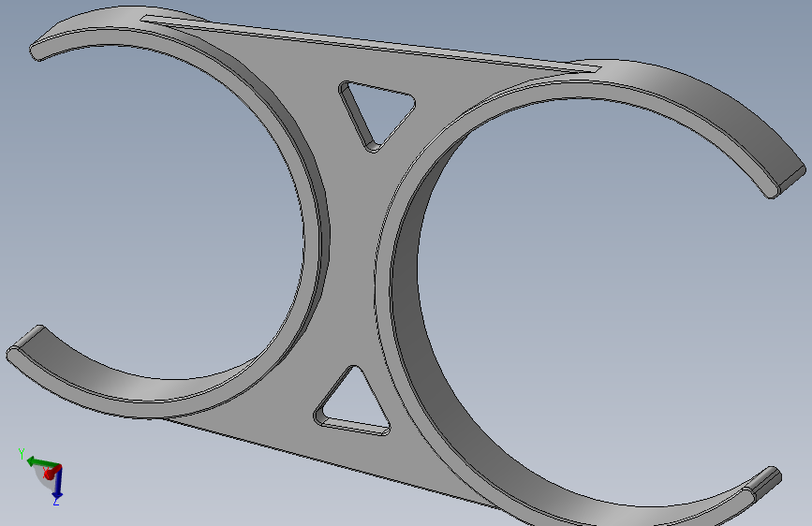Click the red X axis on triad

coord(52,472)
